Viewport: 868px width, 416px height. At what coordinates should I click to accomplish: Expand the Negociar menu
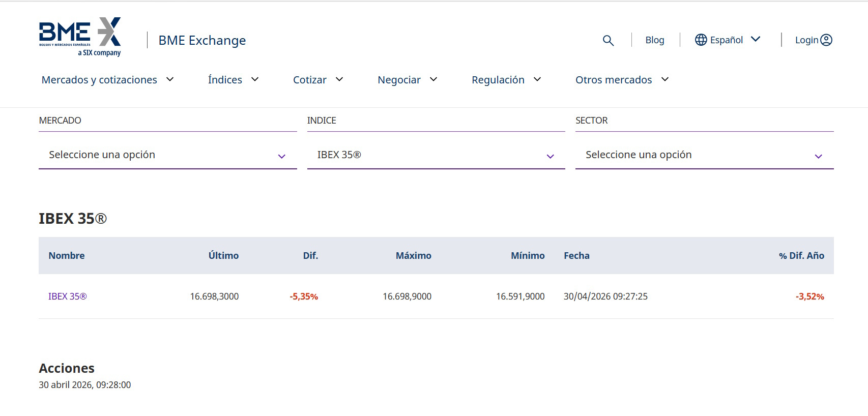pos(407,80)
